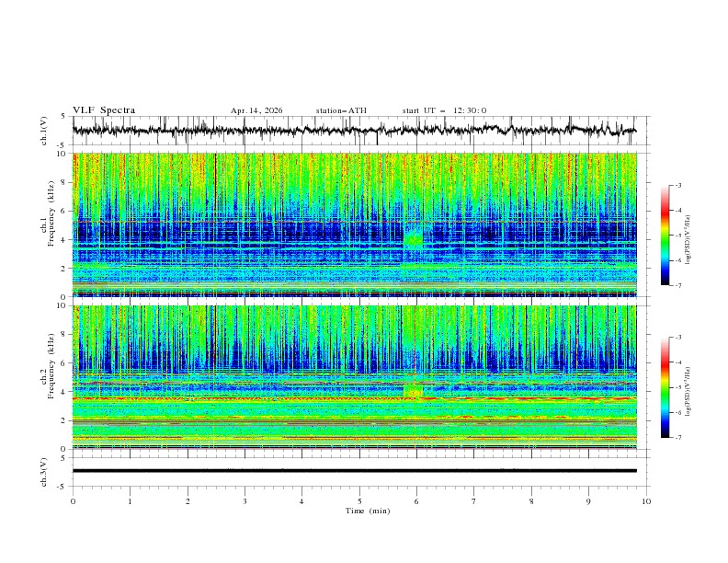Click the "start UT = 12:30:0" header text
The height and width of the screenshot is (563, 728).
coord(444,110)
